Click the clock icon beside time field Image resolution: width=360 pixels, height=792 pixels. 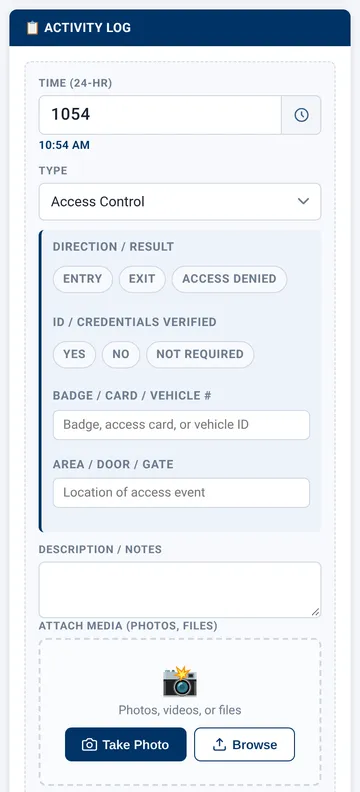[301, 115]
